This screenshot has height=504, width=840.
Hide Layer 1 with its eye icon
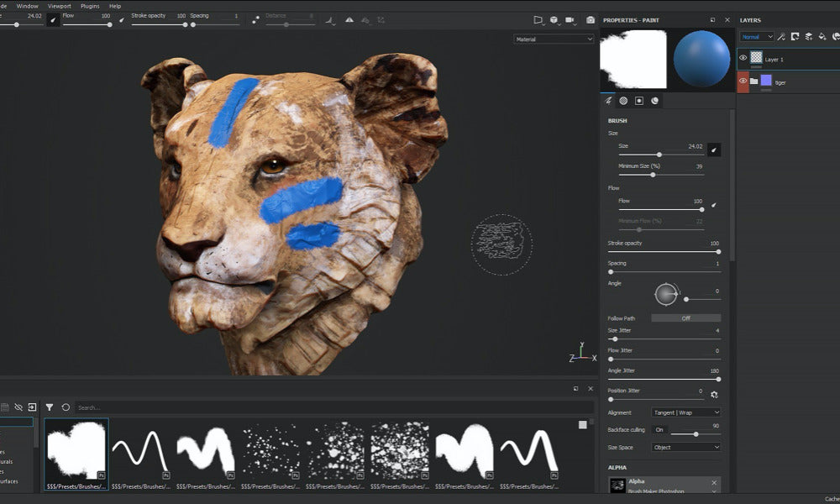click(x=742, y=59)
